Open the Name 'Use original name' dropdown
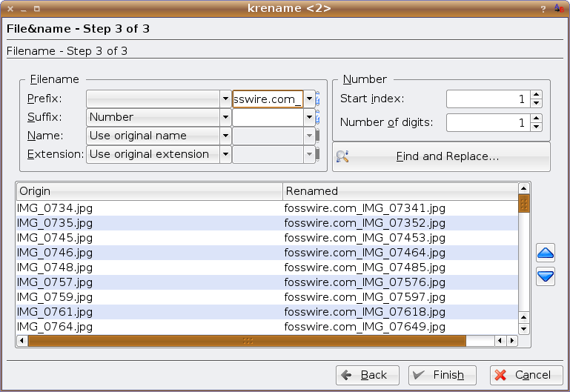Viewport: 570px width, 392px height. pos(159,136)
